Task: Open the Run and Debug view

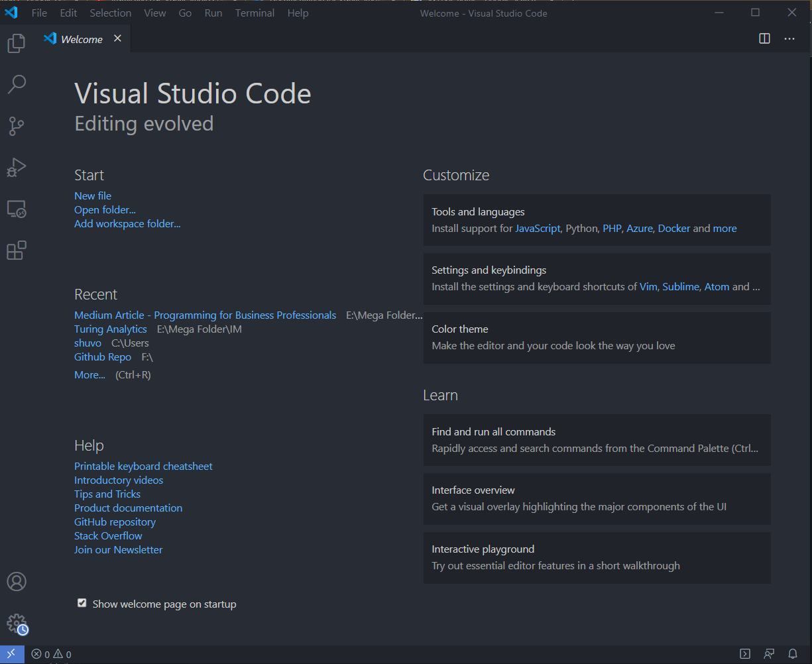Action: pyautogui.click(x=16, y=167)
